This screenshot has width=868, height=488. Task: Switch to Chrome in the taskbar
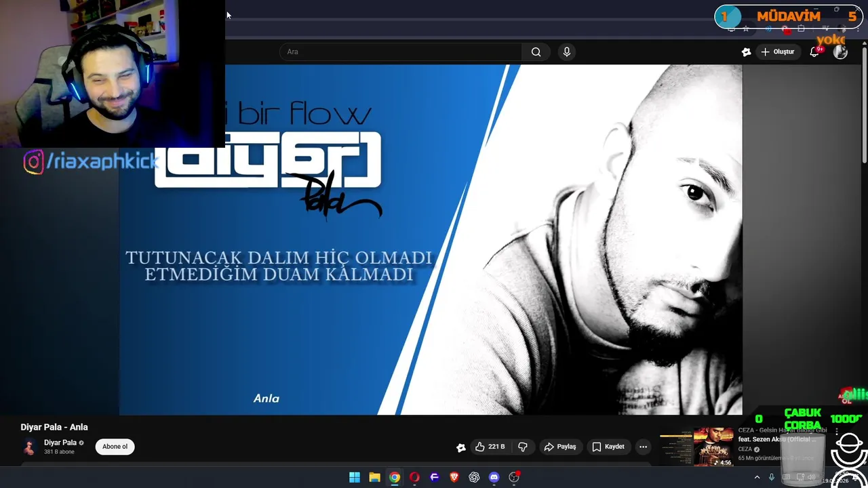395,477
